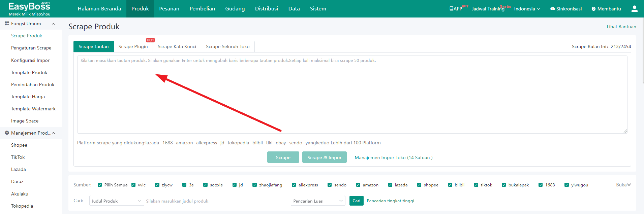Open the Lihat Bantuan help link
This screenshot has width=644, height=214.
[621, 27]
